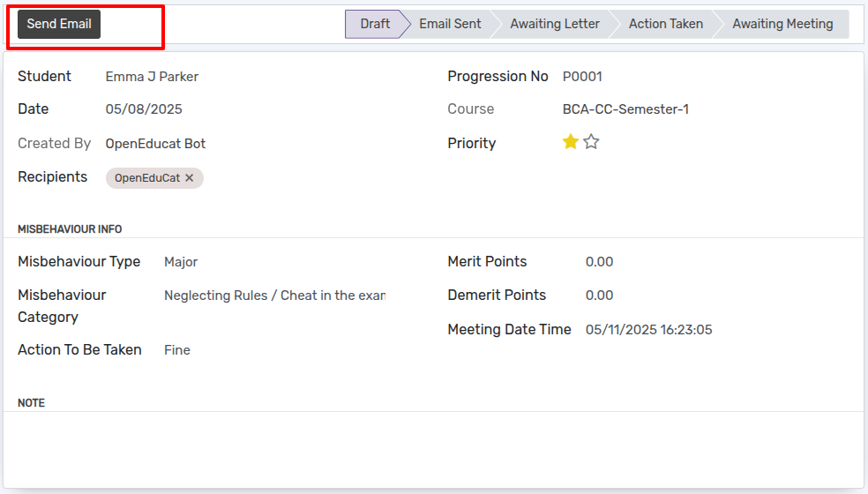The width and height of the screenshot is (868, 494).
Task: Click Progression No value P0001
Action: pos(582,77)
